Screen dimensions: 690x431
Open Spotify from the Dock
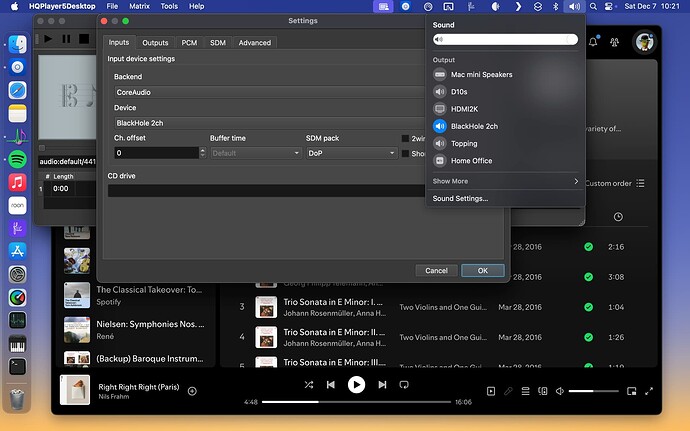(x=18, y=159)
